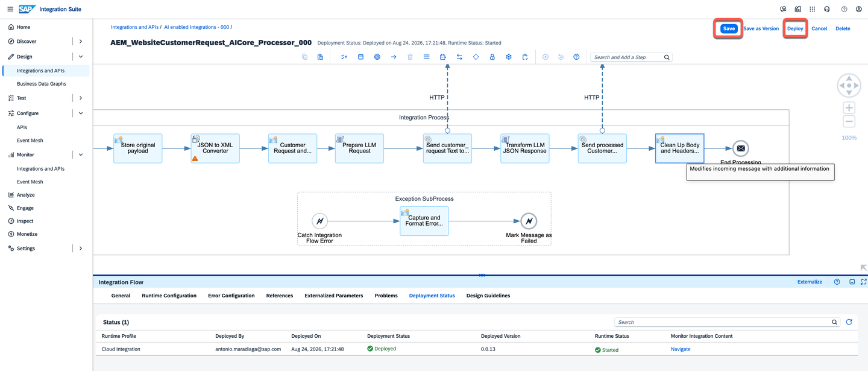
Task: Click the trash Delete icon in toolbar
Action: (410, 57)
